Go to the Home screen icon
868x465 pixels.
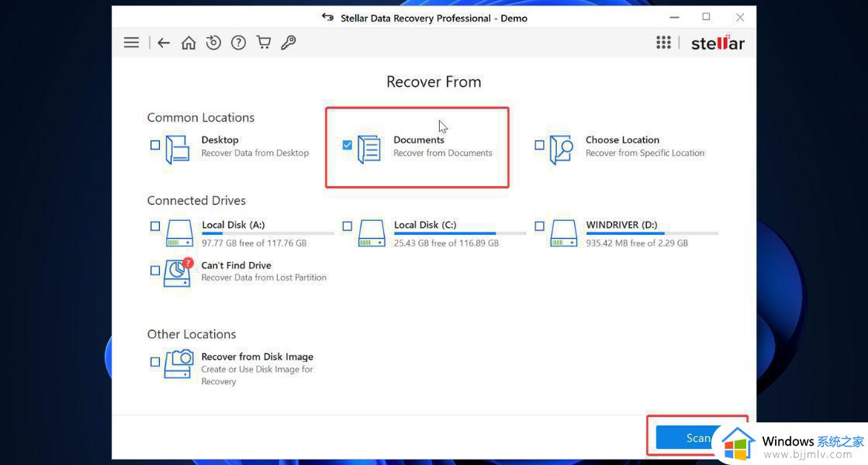(x=188, y=43)
